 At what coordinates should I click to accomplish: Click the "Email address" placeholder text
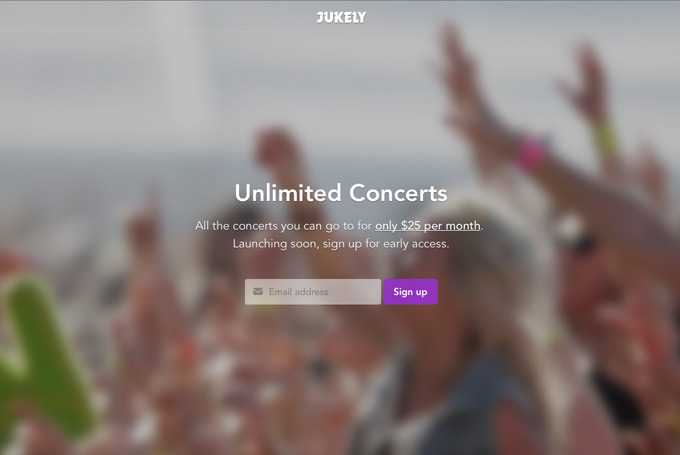pos(298,292)
